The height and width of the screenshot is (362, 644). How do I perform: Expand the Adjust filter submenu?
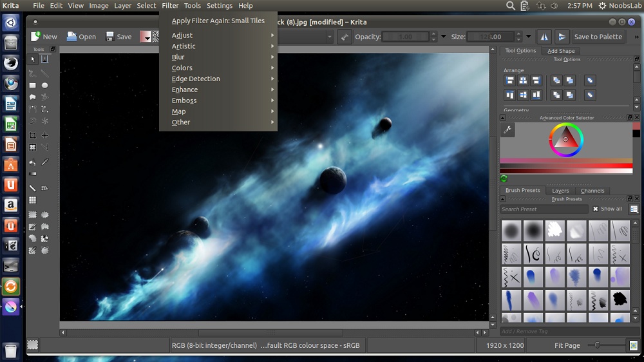(218, 35)
